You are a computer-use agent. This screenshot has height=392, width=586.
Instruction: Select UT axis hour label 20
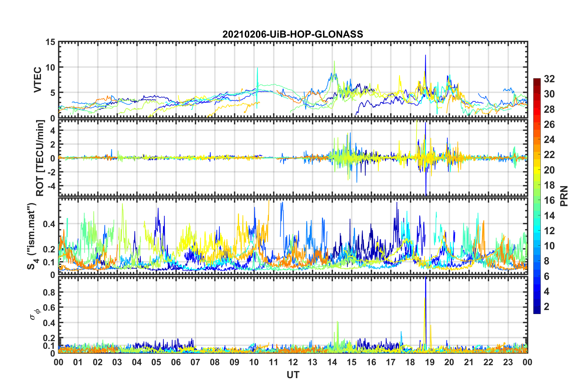coord(449,362)
